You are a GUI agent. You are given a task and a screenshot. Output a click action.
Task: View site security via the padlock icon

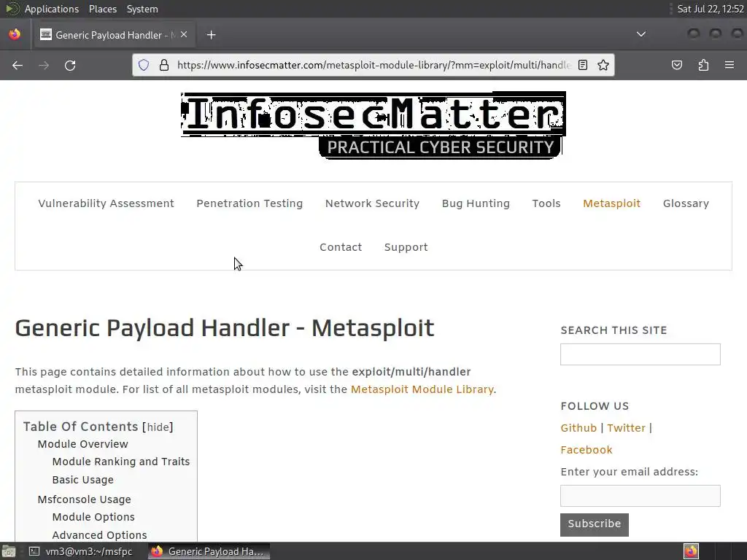coord(164,65)
